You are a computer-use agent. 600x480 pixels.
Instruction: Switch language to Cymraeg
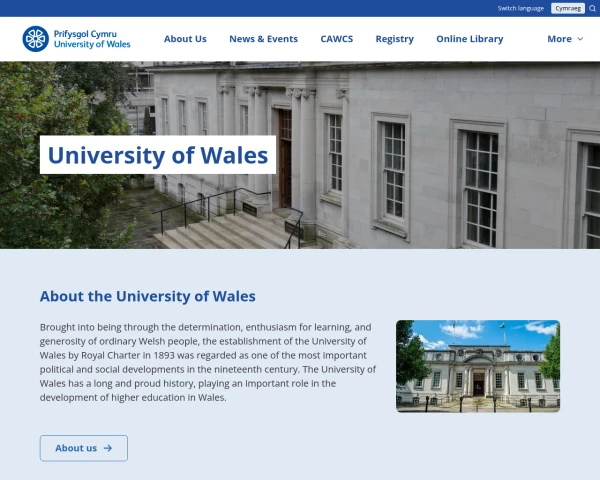click(x=568, y=8)
